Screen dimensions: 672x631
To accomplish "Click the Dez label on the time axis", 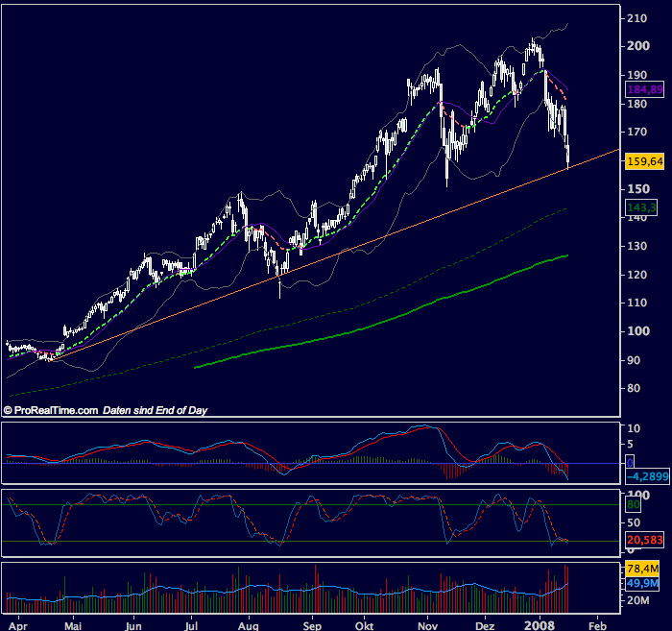I will pos(485,626).
